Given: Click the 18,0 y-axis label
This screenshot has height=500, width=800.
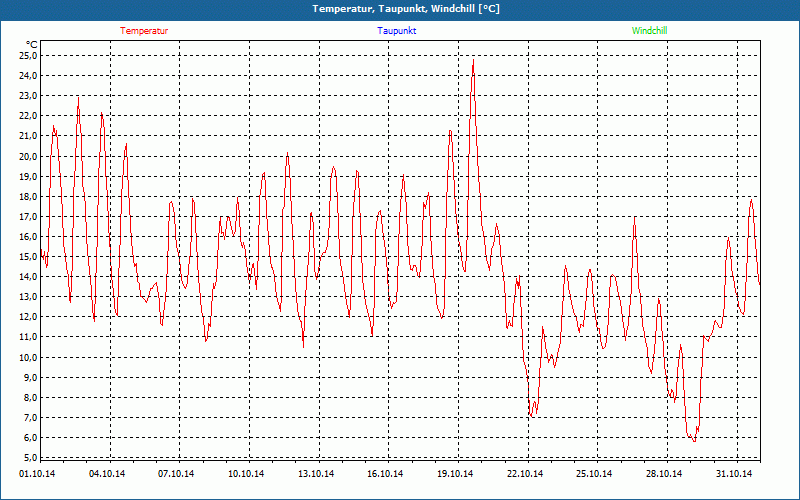Looking at the screenshot, I should tap(29, 196).
